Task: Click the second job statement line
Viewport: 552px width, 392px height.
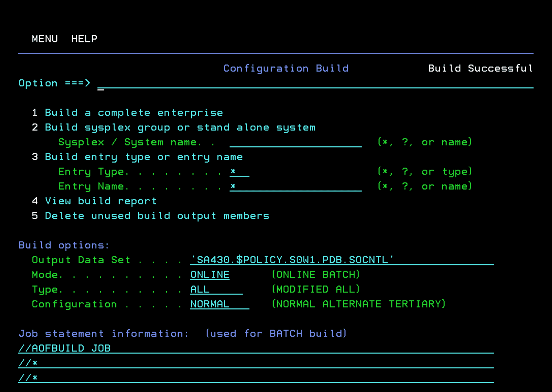Action: [256, 363]
